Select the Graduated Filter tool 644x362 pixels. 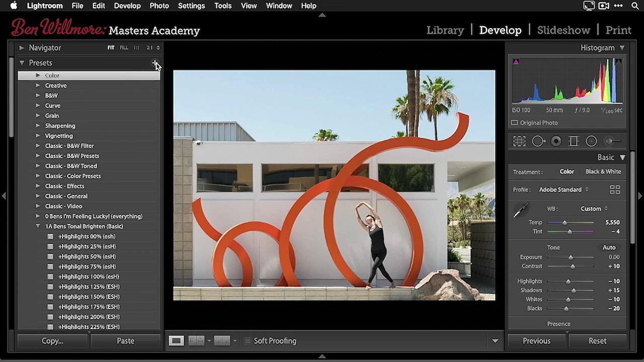click(x=574, y=141)
